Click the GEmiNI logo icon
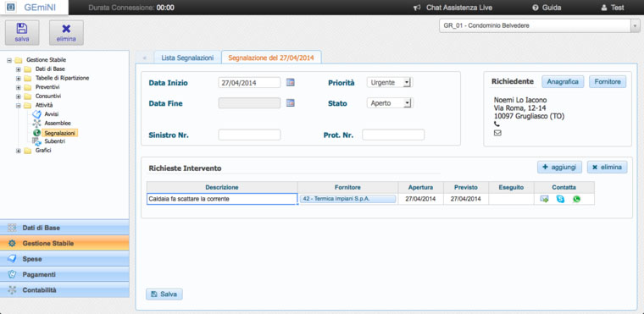This screenshot has height=314, width=644. click(x=12, y=8)
